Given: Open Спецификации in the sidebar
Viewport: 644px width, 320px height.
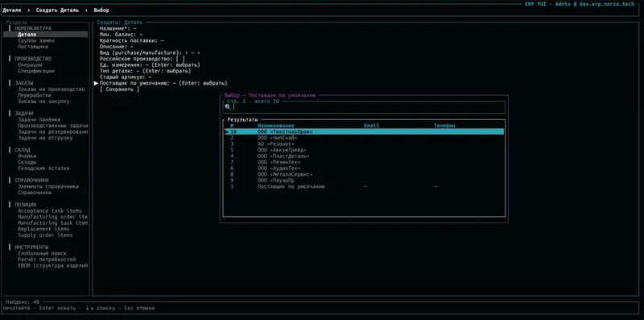Looking at the screenshot, I should click(x=35, y=71).
